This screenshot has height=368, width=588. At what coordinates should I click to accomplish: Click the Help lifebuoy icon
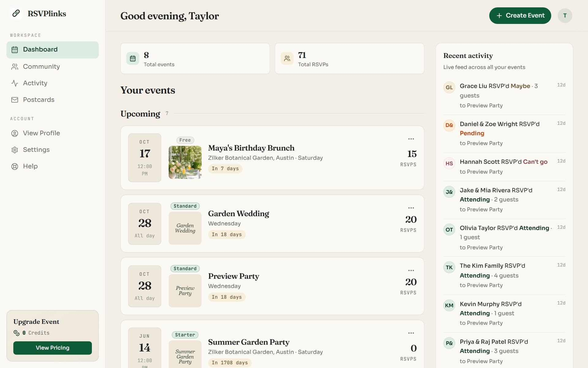pos(15,167)
